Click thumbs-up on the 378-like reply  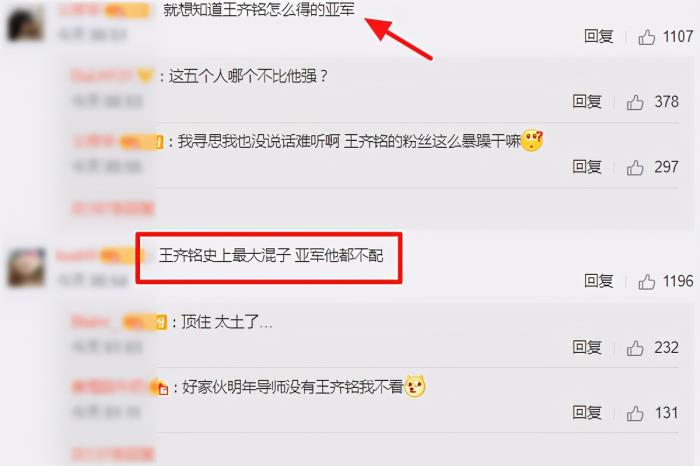pos(635,102)
